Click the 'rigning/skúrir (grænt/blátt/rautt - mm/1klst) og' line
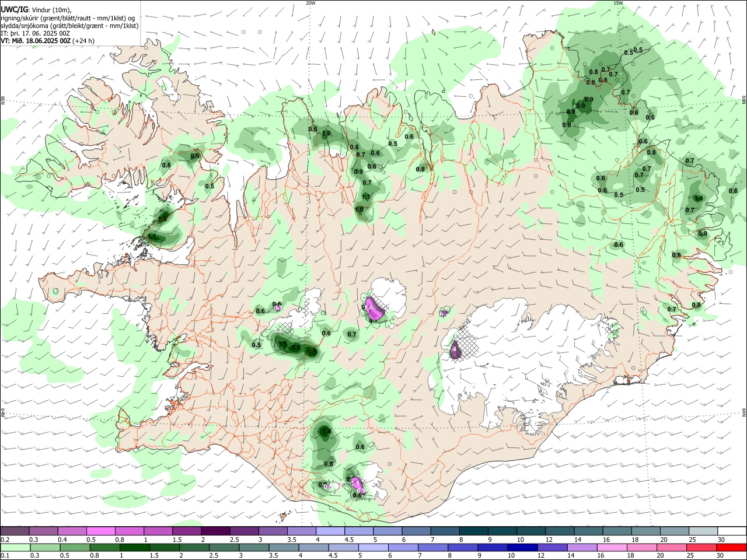 [x=68, y=18]
